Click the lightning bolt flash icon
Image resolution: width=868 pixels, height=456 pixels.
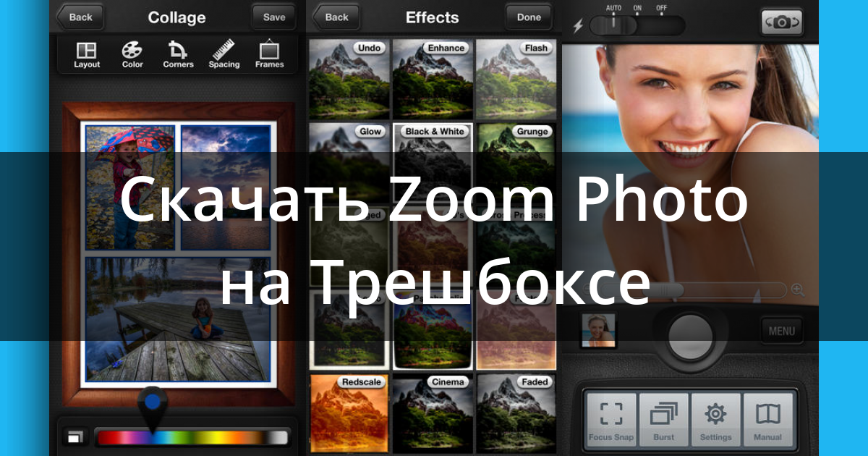[577, 26]
